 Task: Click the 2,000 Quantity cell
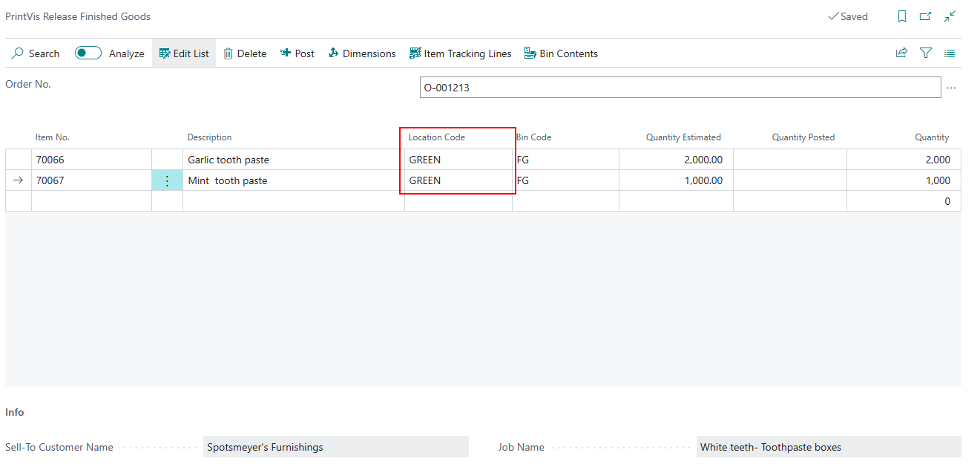pyautogui.click(x=904, y=160)
